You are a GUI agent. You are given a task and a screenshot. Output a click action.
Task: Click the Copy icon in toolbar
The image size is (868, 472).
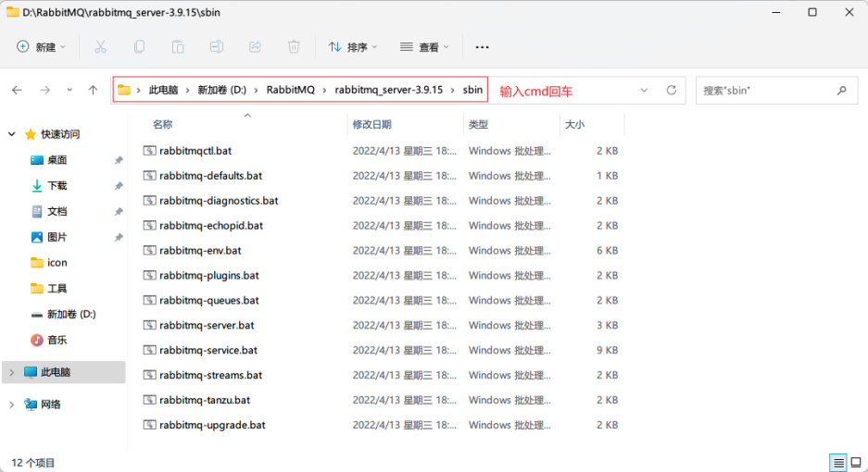[x=139, y=46]
